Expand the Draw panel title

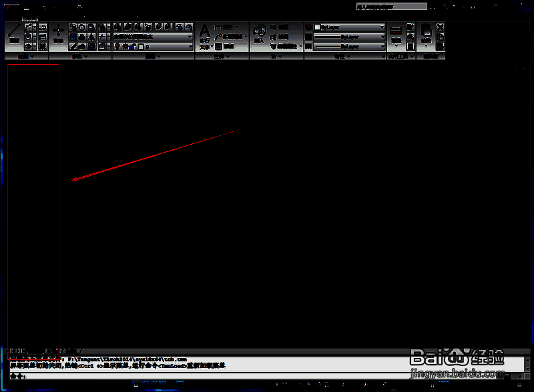(25, 57)
